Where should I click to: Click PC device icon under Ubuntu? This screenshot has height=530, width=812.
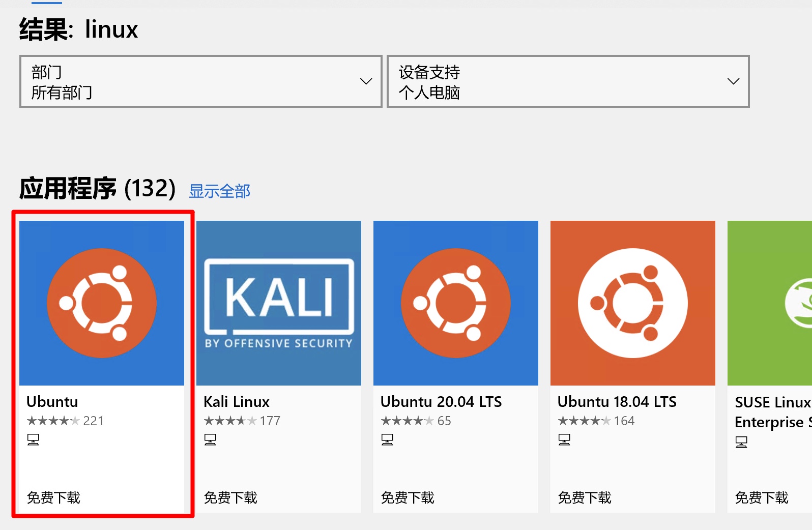point(33,439)
